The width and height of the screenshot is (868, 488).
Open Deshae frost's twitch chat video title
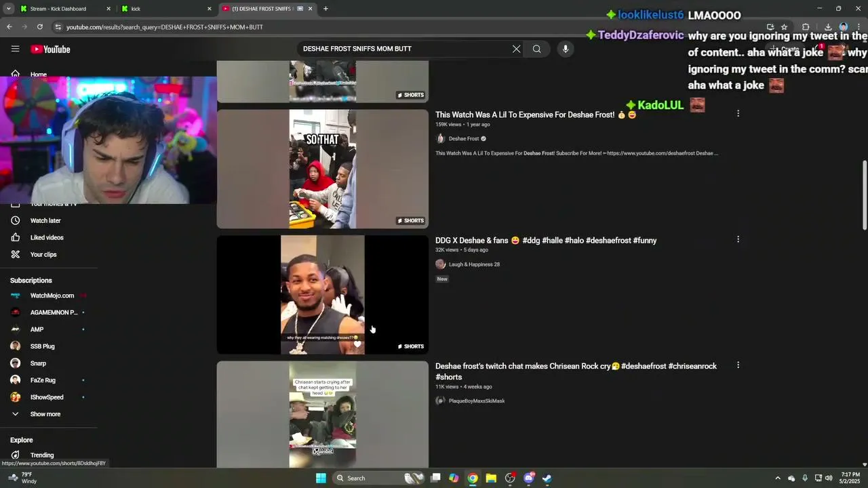point(576,371)
